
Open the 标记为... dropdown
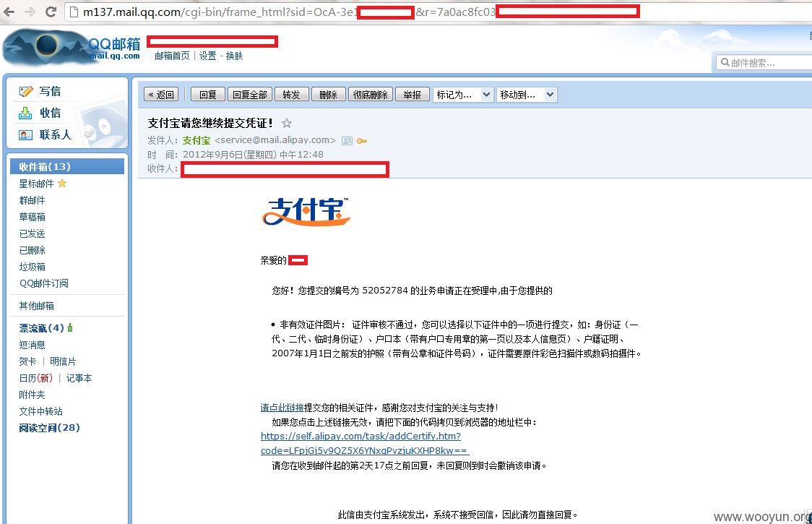coord(462,95)
